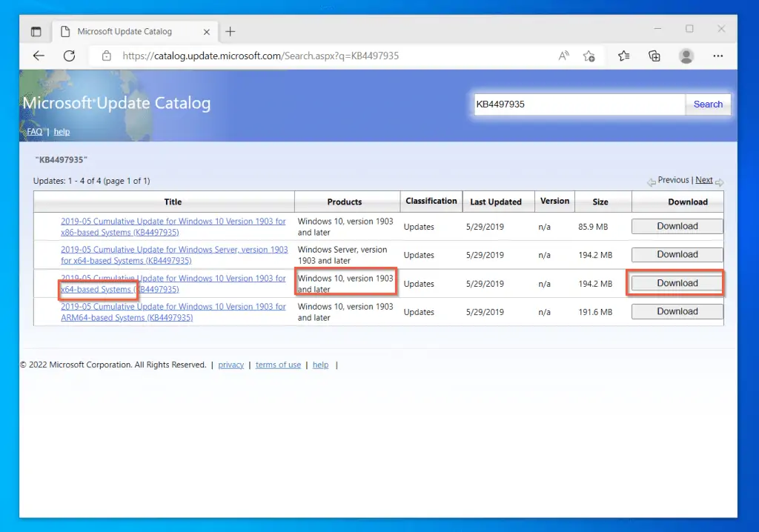Screen dimensions: 759x532
Task: Download the 85.9 MB x86 update
Action: pyautogui.click(x=677, y=226)
